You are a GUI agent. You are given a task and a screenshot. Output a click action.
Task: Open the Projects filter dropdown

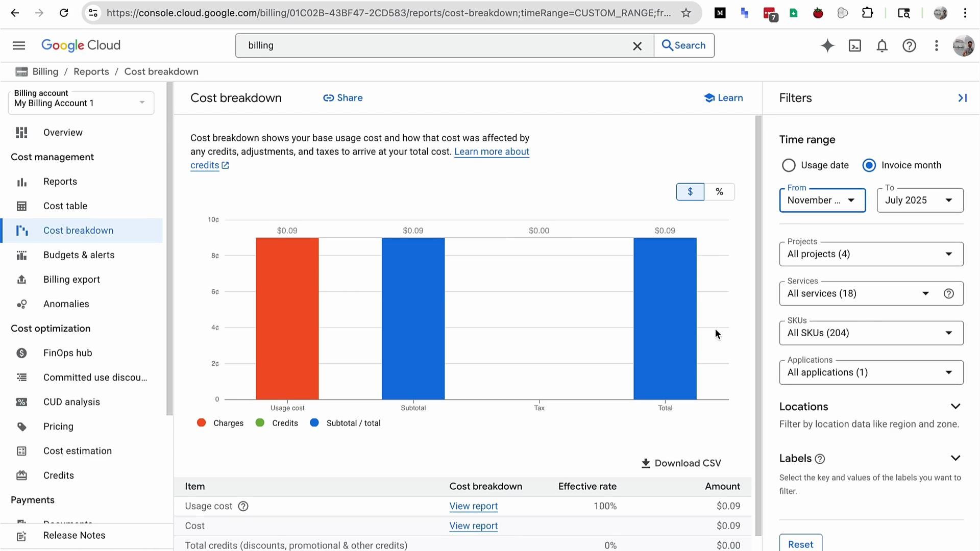coord(871,254)
